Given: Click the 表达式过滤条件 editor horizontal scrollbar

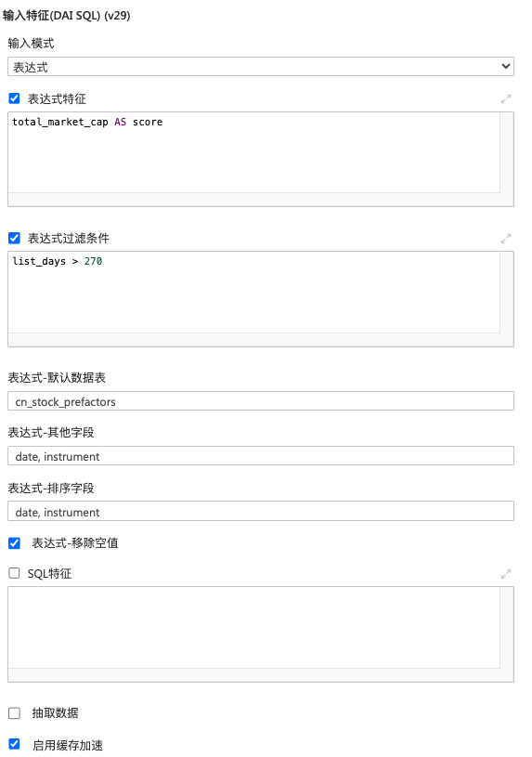Looking at the screenshot, I should click(x=254, y=339).
